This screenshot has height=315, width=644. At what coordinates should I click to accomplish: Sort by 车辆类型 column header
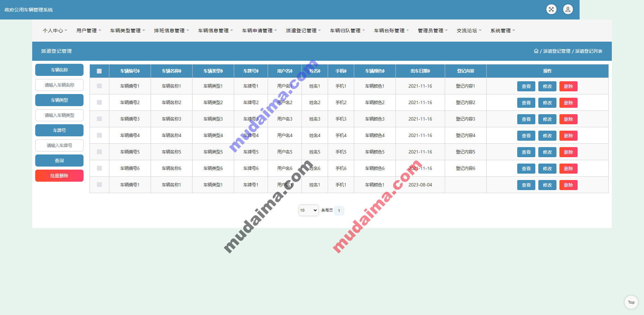point(213,71)
